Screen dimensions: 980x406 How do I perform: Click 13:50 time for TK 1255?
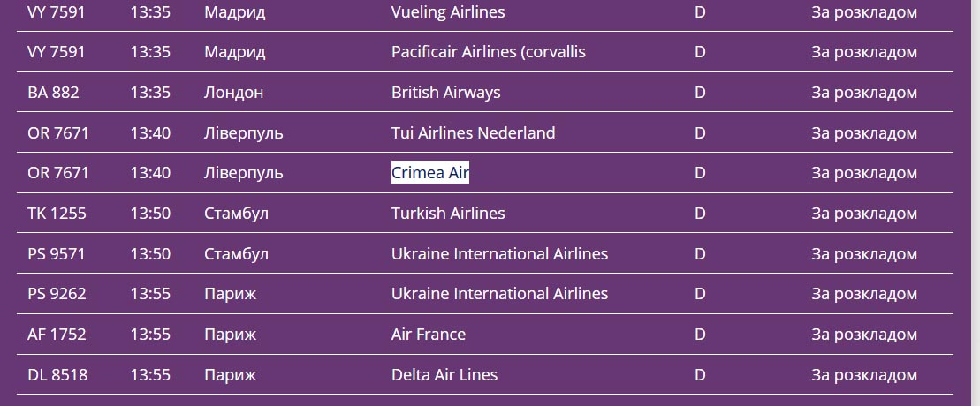click(x=150, y=214)
